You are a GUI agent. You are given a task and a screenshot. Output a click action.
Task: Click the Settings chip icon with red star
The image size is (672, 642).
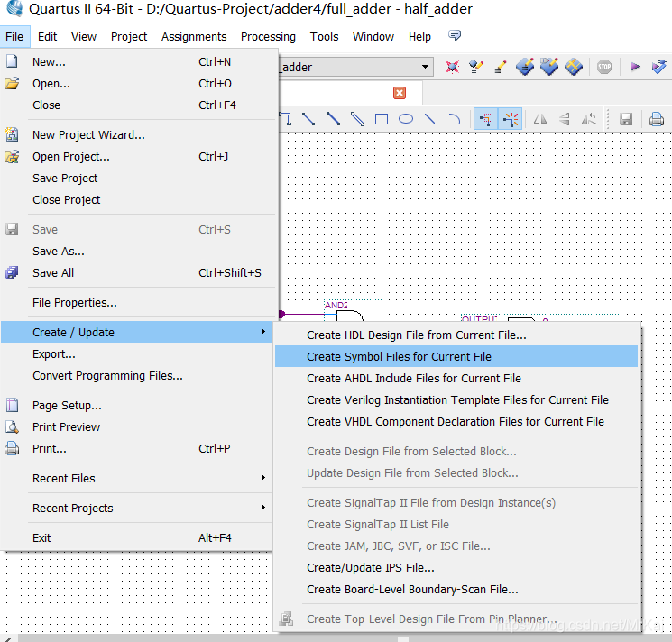tap(452, 67)
